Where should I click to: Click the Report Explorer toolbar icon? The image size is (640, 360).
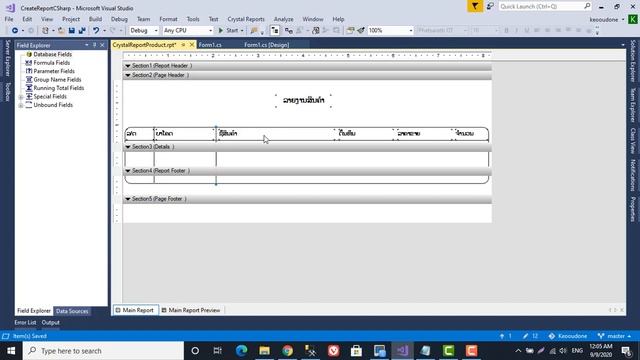coord(350,31)
